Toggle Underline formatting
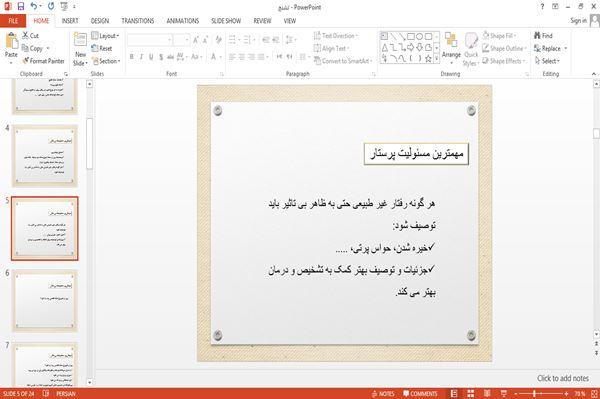Screen dimensions: 600x399 151,57
